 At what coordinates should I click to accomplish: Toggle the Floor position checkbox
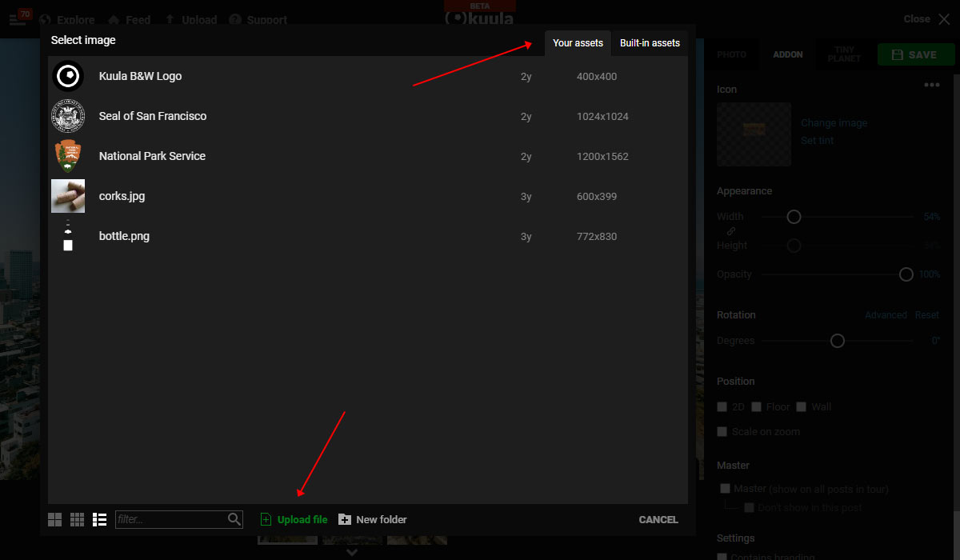756,407
